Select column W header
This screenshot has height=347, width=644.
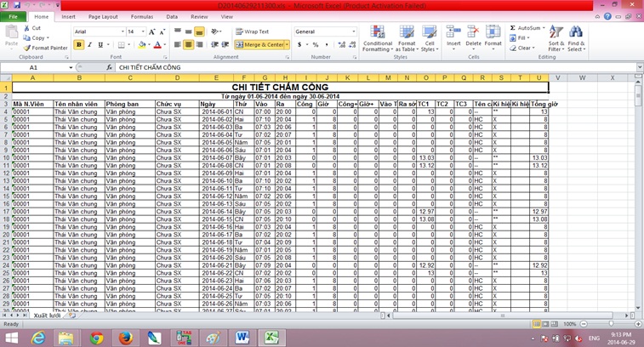click(x=583, y=77)
